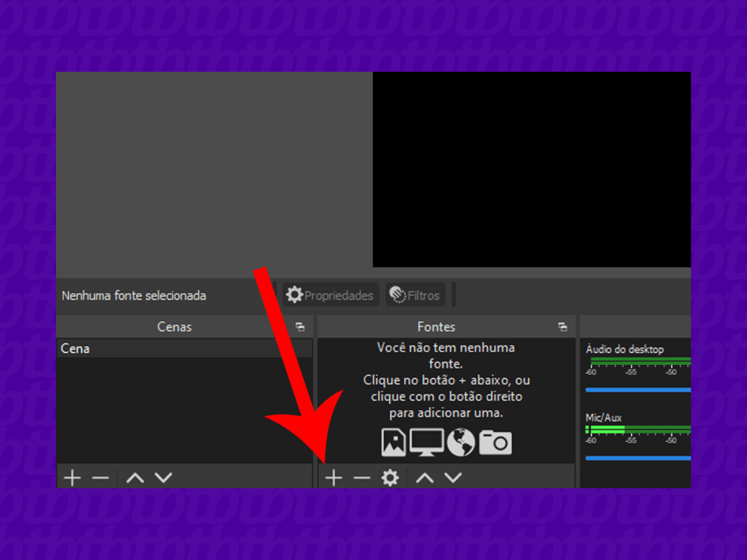Click the Nenhuma fonte selecionada status text
The image size is (747, 560).
tap(134, 296)
